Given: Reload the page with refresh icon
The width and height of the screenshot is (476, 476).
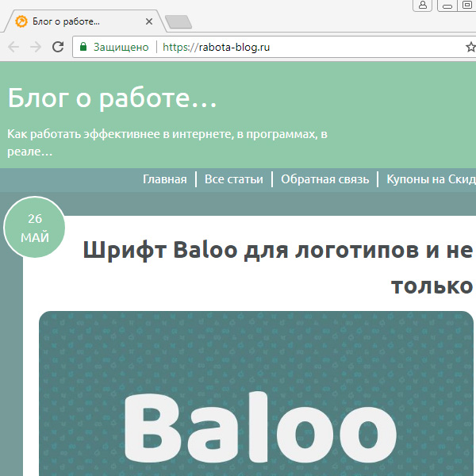Looking at the screenshot, I should coord(58,47).
